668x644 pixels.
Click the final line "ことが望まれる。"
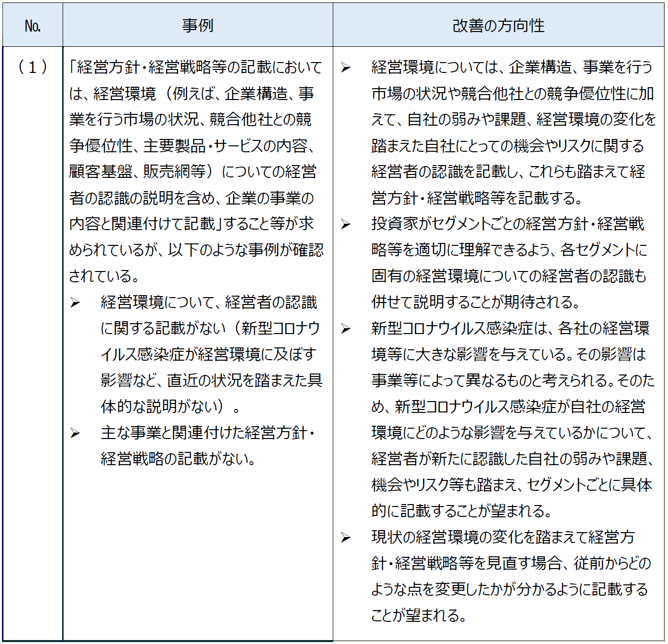(419, 616)
